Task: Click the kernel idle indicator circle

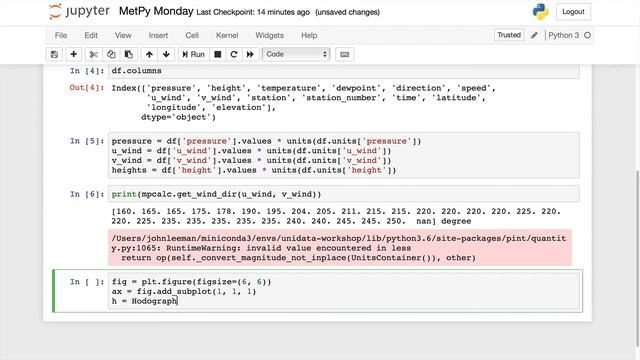Action: [x=587, y=35]
